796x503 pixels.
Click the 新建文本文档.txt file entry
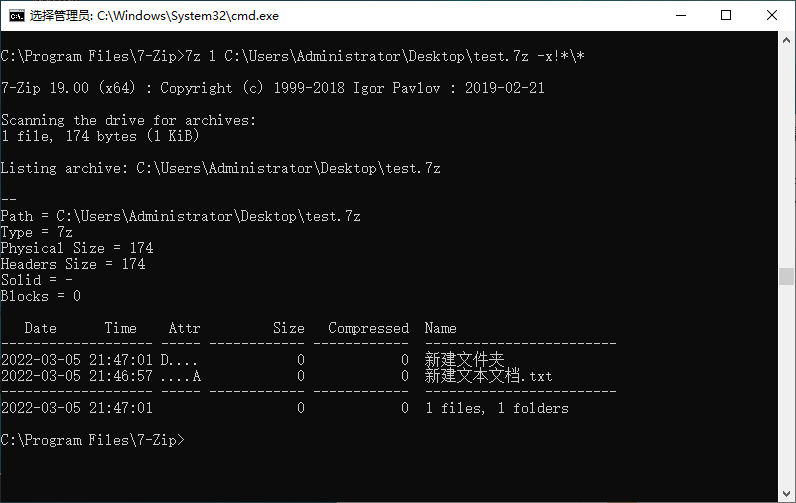click(x=488, y=376)
